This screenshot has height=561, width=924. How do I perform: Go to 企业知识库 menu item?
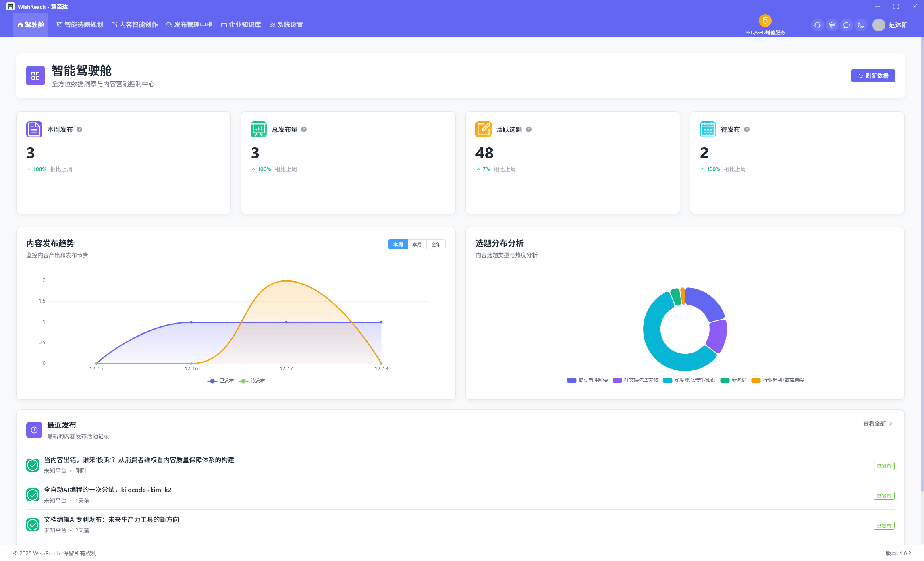coord(241,25)
